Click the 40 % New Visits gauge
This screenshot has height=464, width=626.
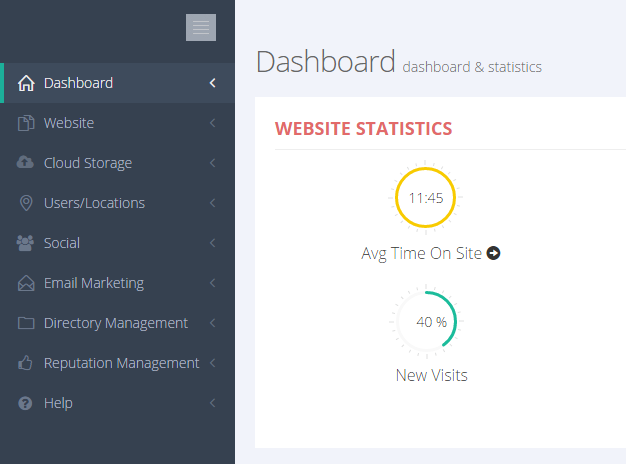tap(426, 321)
